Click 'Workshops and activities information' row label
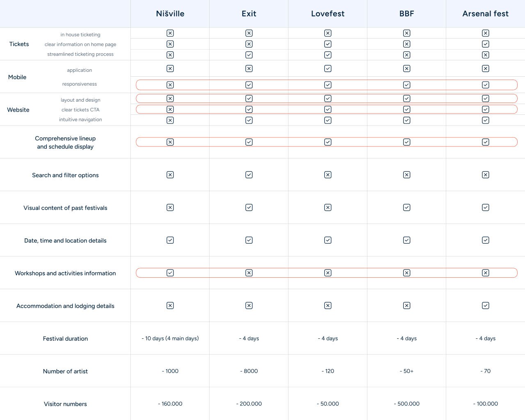The image size is (525, 420). [65, 273]
